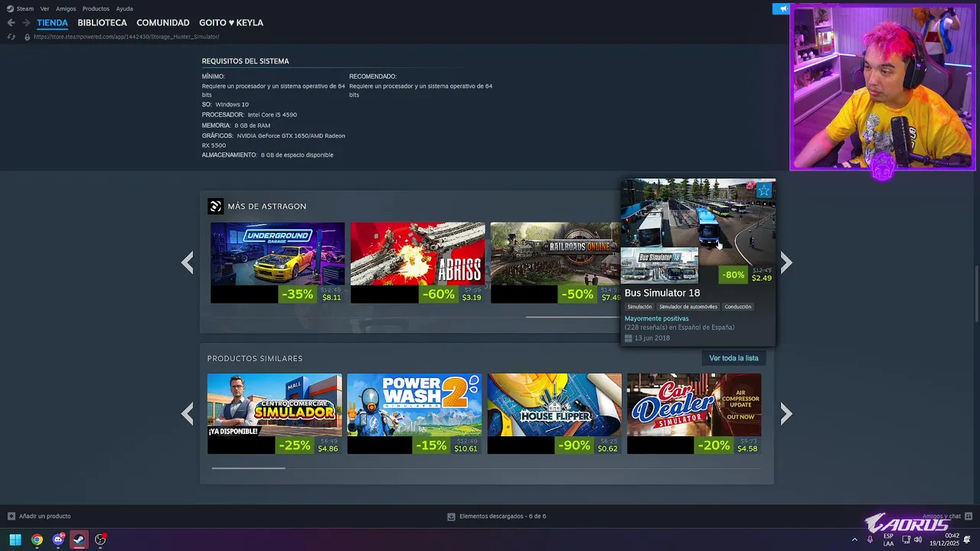
Task: Click the Conducción tag
Action: [x=738, y=307]
